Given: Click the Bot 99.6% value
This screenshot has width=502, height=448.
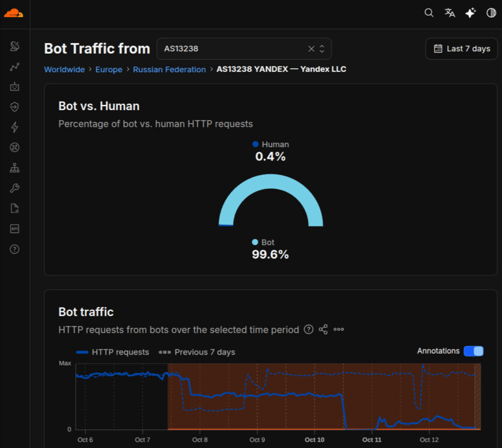Looking at the screenshot, I should (x=271, y=254).
